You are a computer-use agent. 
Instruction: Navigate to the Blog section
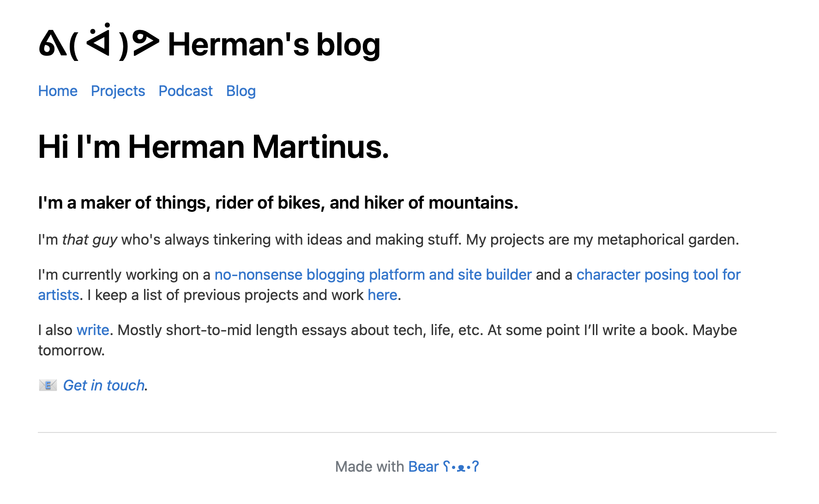(241, 91)
